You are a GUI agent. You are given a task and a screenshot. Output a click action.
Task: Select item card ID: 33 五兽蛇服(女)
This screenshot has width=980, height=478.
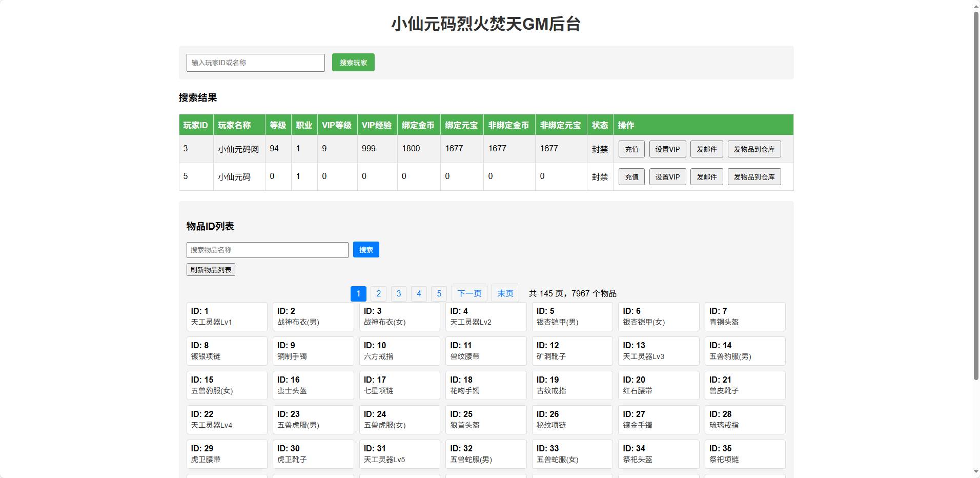point(573,454)
